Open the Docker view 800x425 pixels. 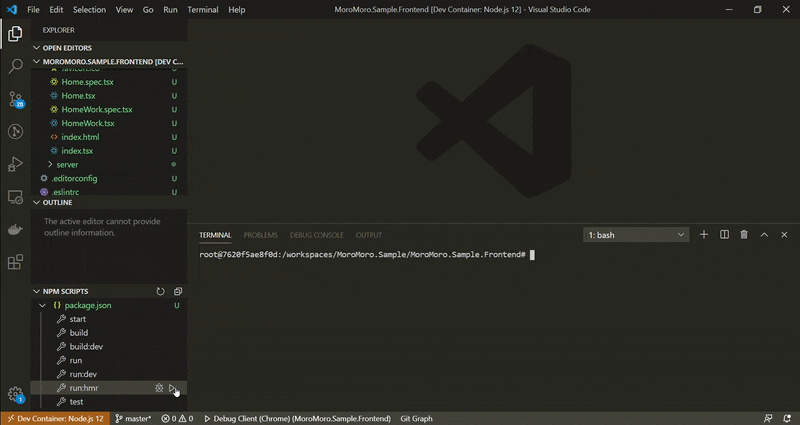(x=15, y=230)
